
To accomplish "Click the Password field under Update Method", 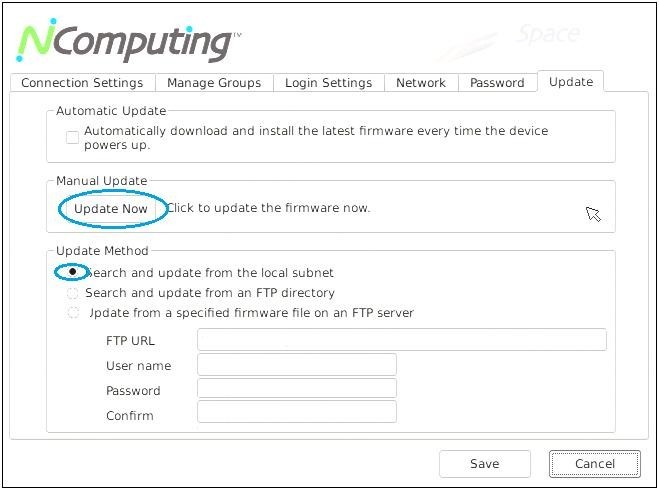I will pyautogui.click(x=297, y=389).
